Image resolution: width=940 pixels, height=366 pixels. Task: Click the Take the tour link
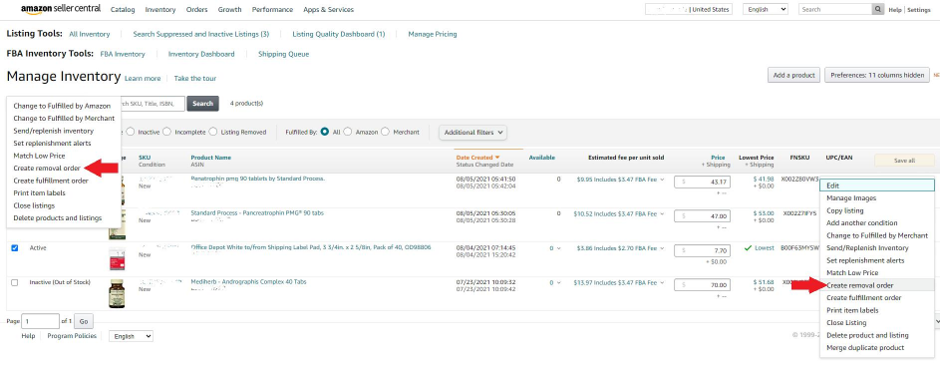pos(195,78)
